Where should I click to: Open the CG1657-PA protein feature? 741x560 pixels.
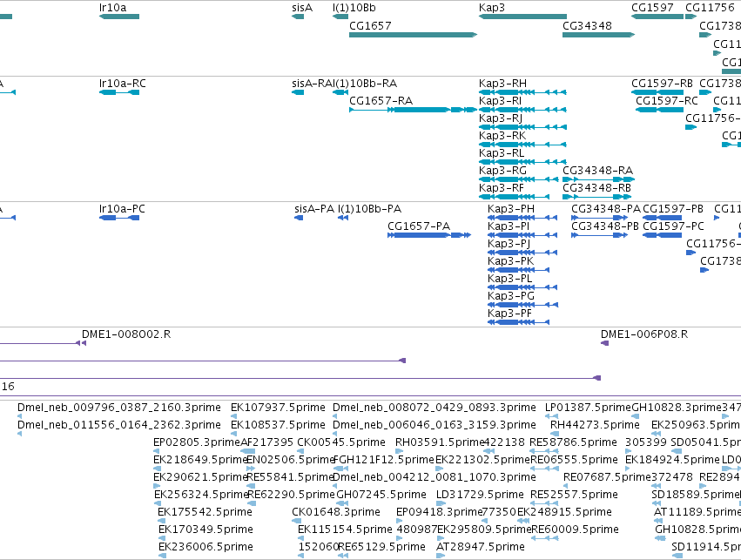tap(429, 235)
